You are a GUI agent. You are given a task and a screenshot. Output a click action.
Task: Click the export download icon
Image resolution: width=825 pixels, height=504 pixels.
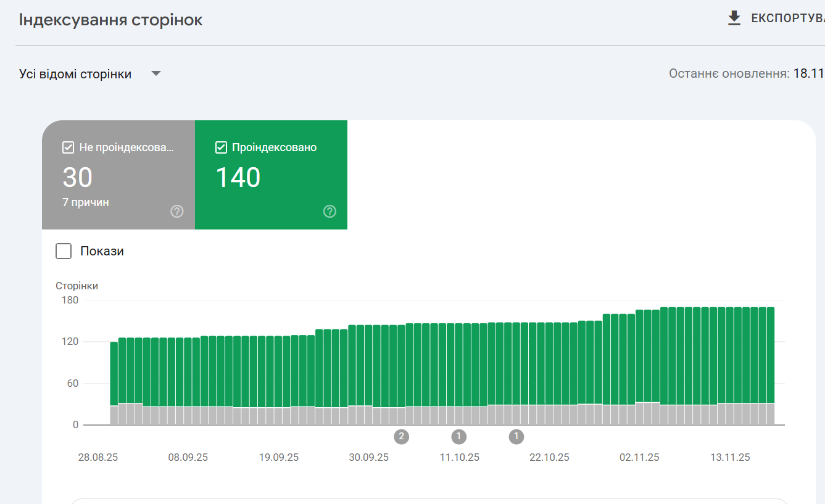[x=734, y=19]
